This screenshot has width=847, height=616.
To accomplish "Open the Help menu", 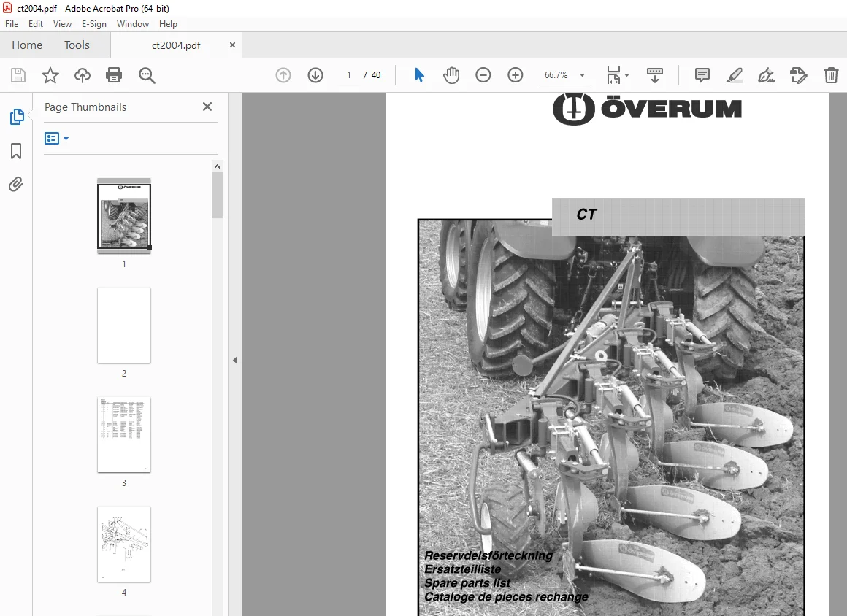I will [168, 24].
